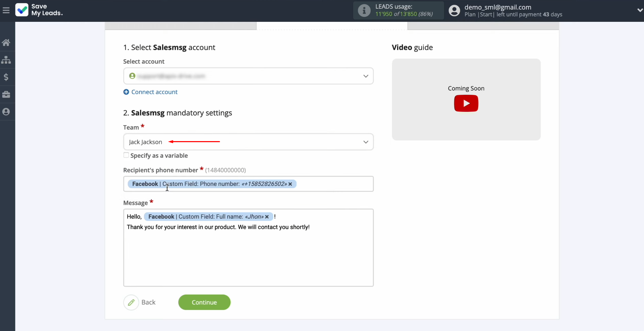Select the Facebook Phone number tag
This screenshot has width=644, height=331.
click(x=212, y=184)
